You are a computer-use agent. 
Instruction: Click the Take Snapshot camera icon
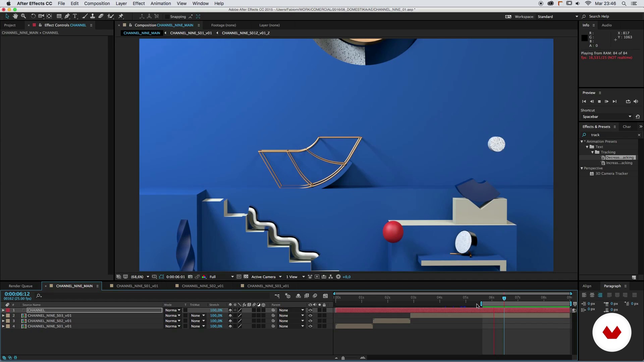(190, 277)
